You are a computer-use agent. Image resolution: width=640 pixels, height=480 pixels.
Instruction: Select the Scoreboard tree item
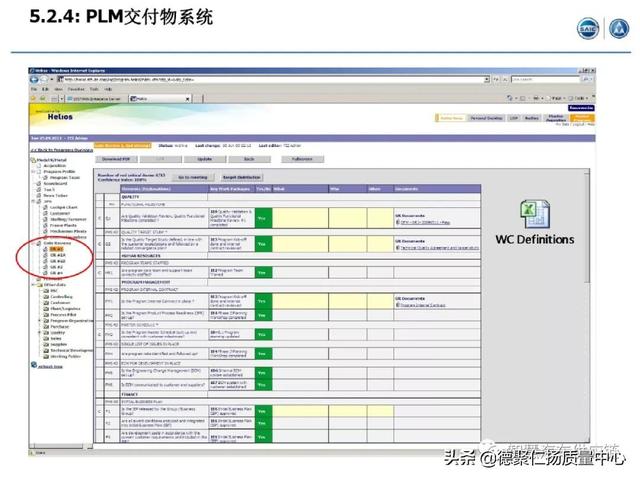point(55,184)
